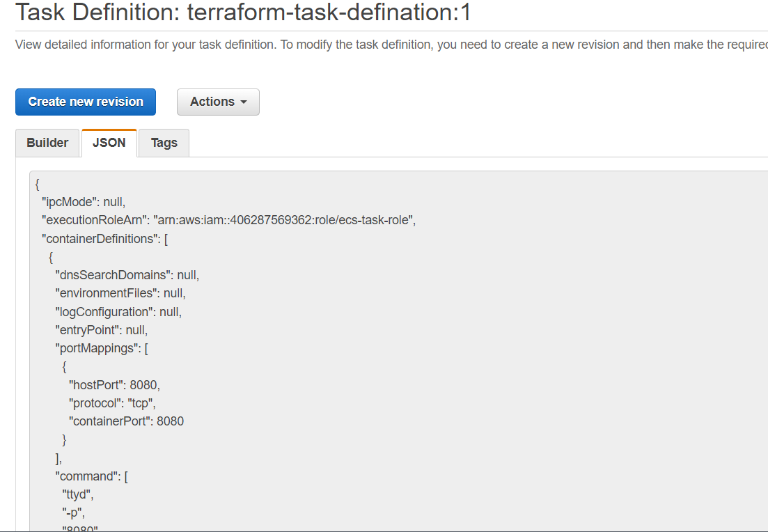768x532 pixels.
Task: Click the entryPoint null line
Action: point(102,330)
